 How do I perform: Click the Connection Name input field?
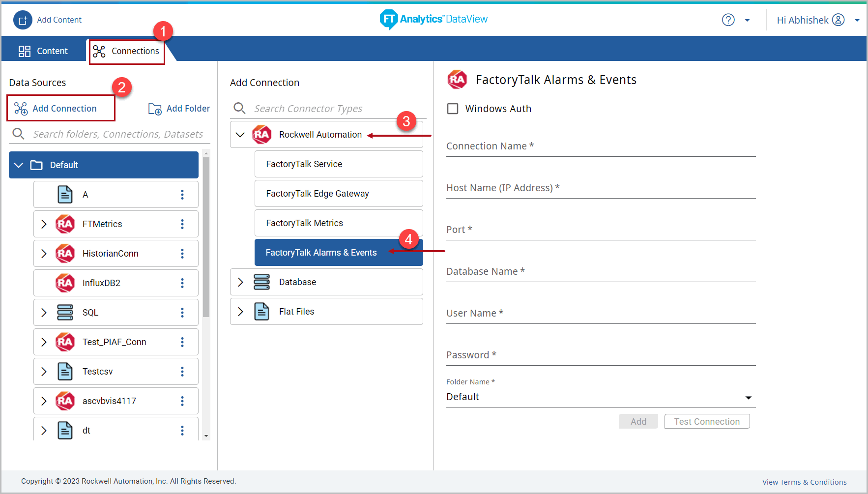(x=600, y=147)
